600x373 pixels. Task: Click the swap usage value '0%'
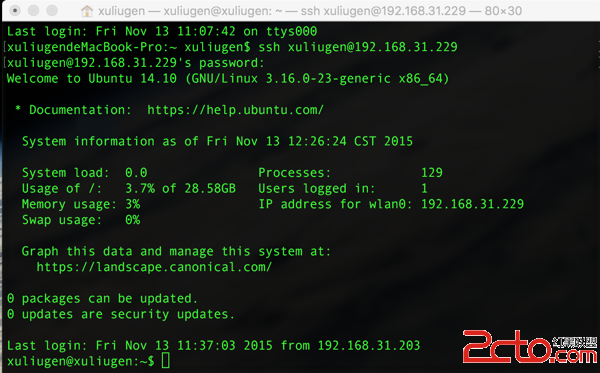133,220
